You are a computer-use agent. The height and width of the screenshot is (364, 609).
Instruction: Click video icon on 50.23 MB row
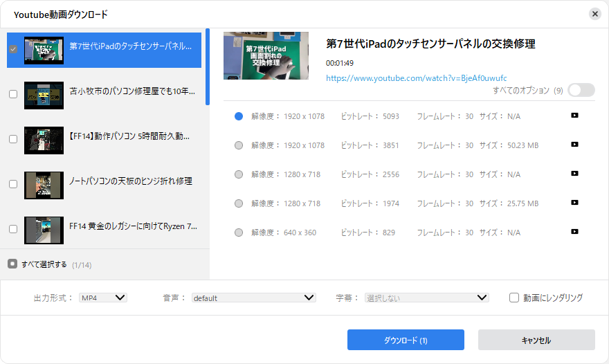pos(574,145)
